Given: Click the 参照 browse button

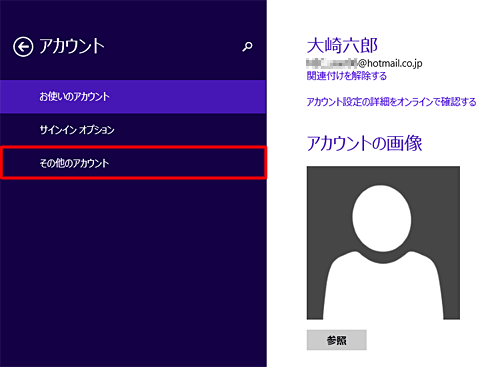Looking at the screenshot, I should [x=337, y=340].
